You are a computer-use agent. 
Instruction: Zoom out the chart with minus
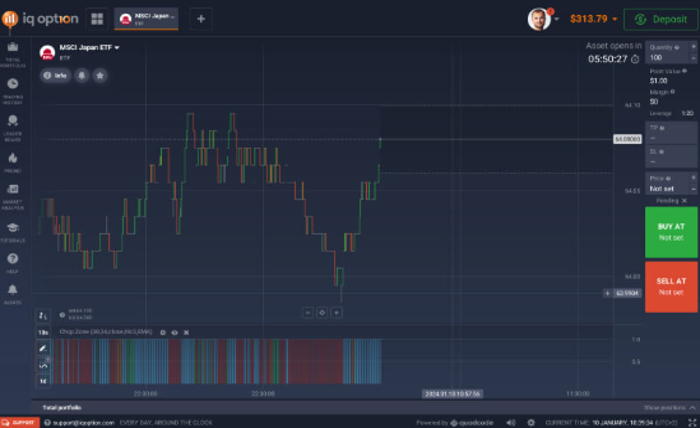(x=307, y=313)
